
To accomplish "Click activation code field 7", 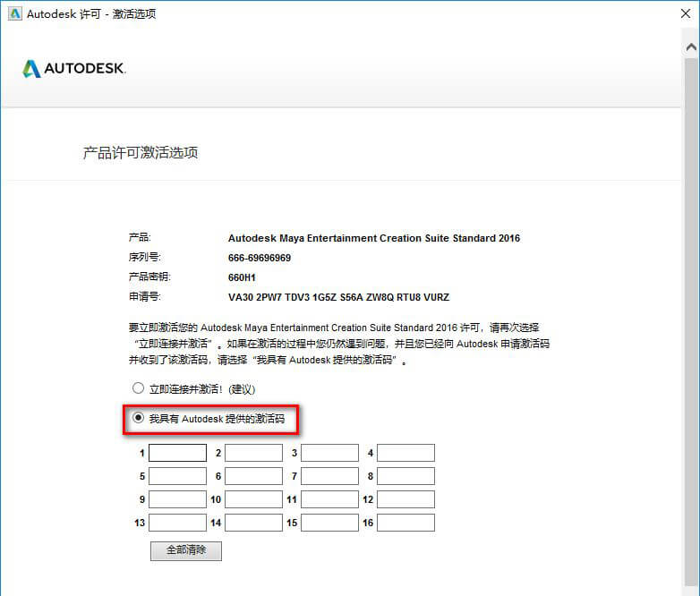I will coord(329,476).
